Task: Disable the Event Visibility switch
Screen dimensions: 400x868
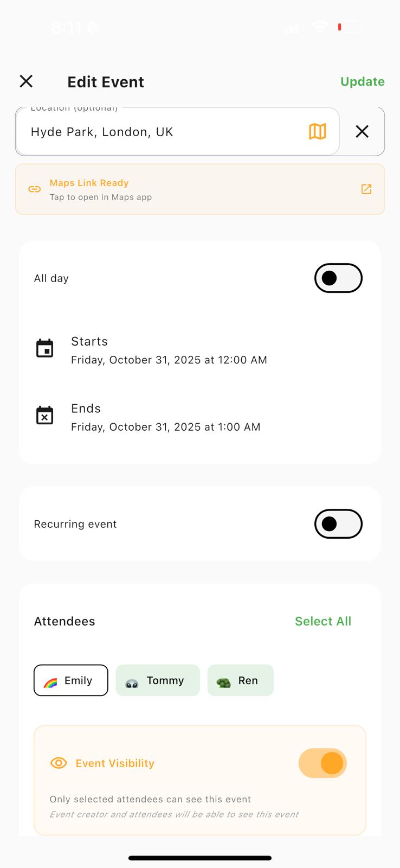Action: 322,763
